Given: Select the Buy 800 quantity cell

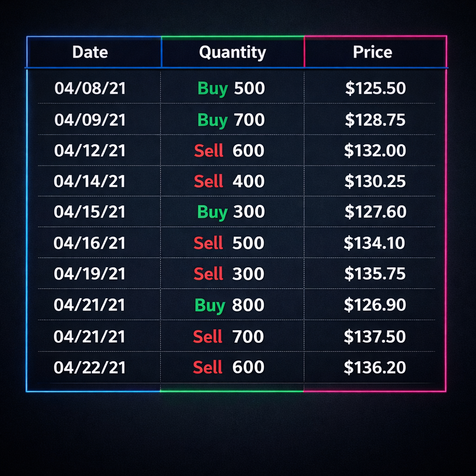Looking at the screenshot, I should pos(230,305).
